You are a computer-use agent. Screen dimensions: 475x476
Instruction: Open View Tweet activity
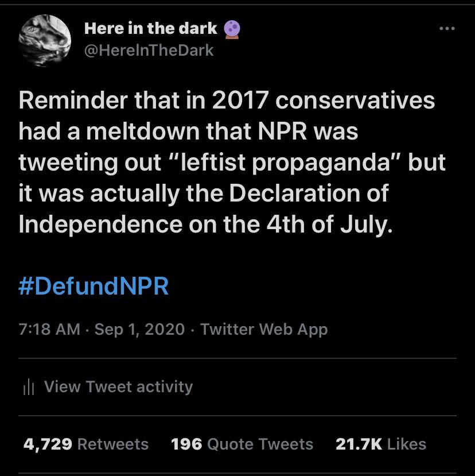click(x=118, y=387)
